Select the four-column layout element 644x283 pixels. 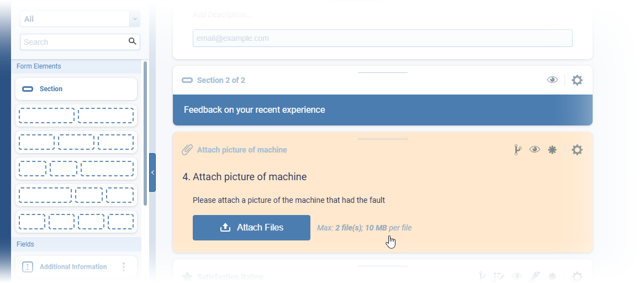(76, 222)
